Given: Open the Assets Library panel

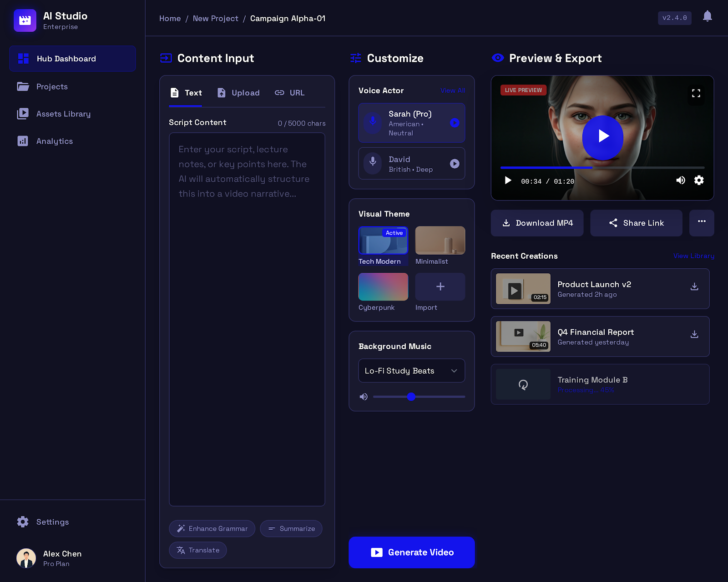Looking at the screenshot, I should coord(63,114).
